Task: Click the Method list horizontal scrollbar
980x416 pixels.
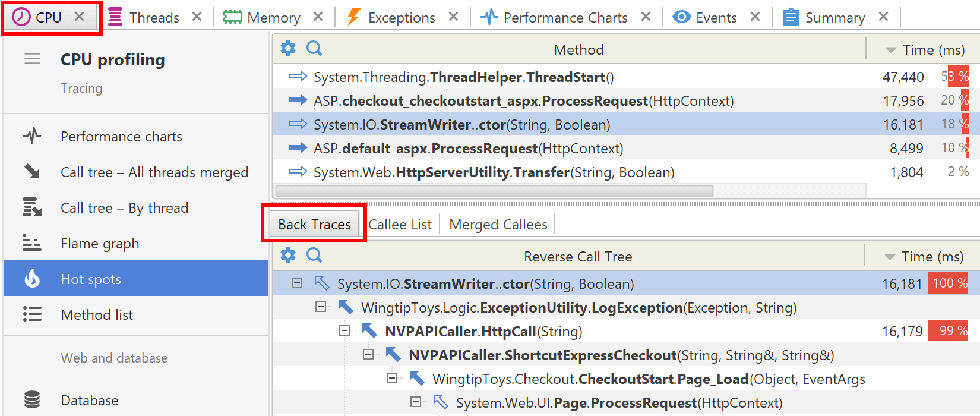Action: click(494, 191)
